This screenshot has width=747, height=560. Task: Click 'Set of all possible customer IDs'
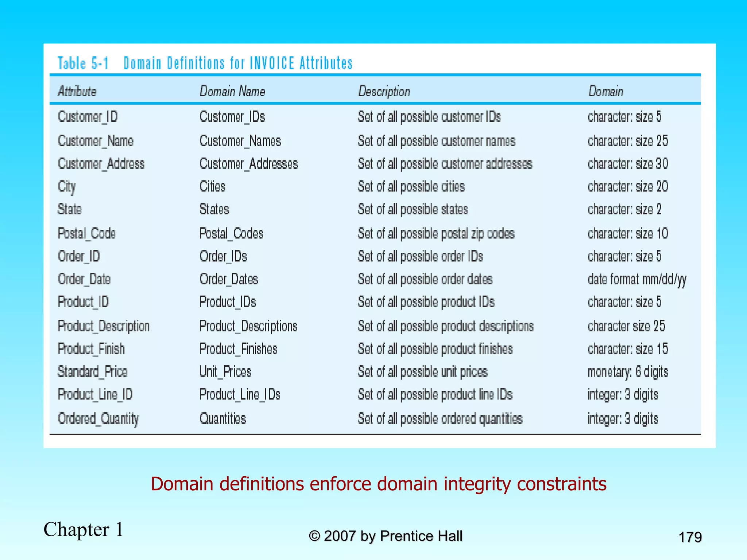click(429, 117)
